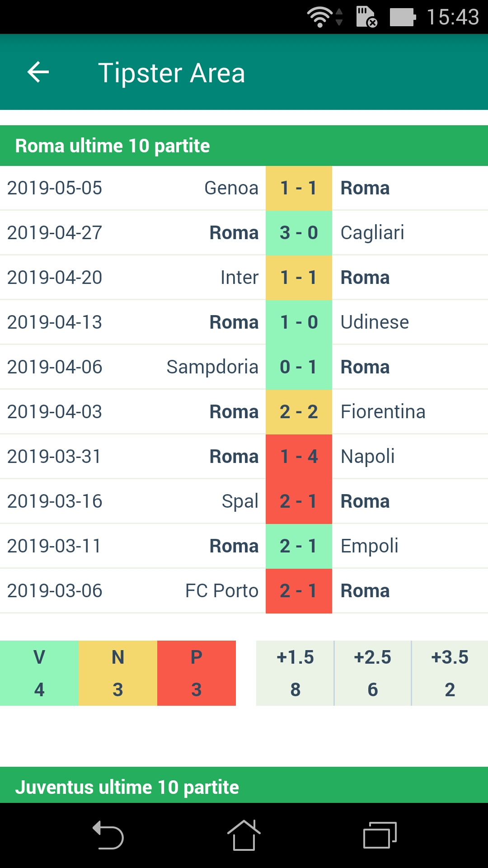Select the FC Porto 2-1 Roma row

click(244, 591)
